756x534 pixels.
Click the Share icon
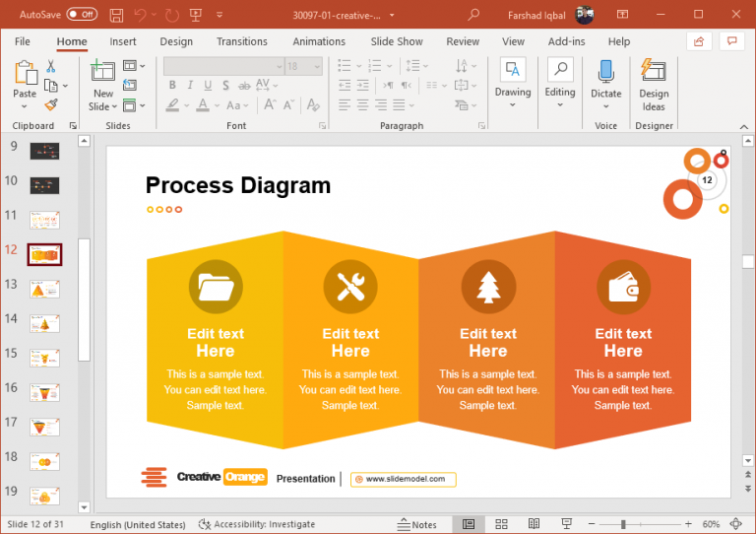(699, 41)
